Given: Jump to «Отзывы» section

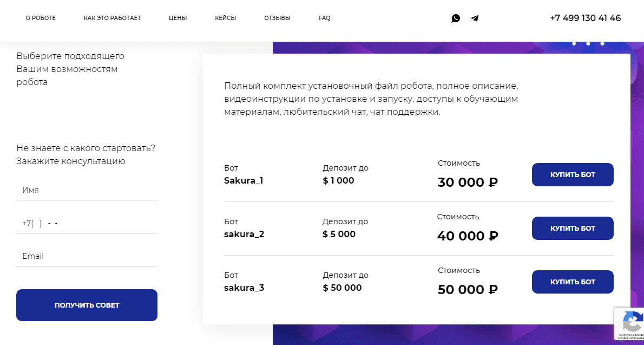Looking at the screenshot, I should point(277,18).
